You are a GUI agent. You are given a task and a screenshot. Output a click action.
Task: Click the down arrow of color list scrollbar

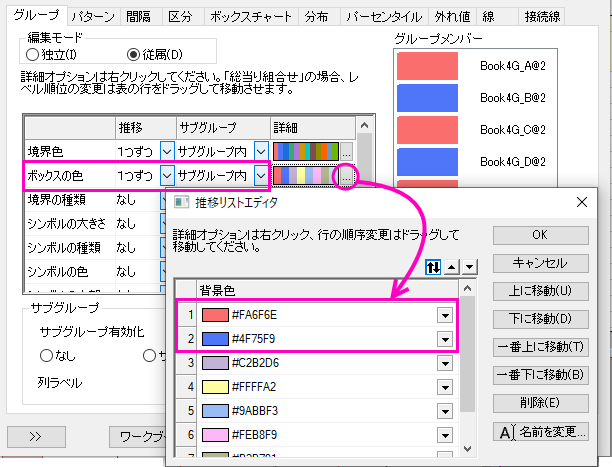click(468, 449)
